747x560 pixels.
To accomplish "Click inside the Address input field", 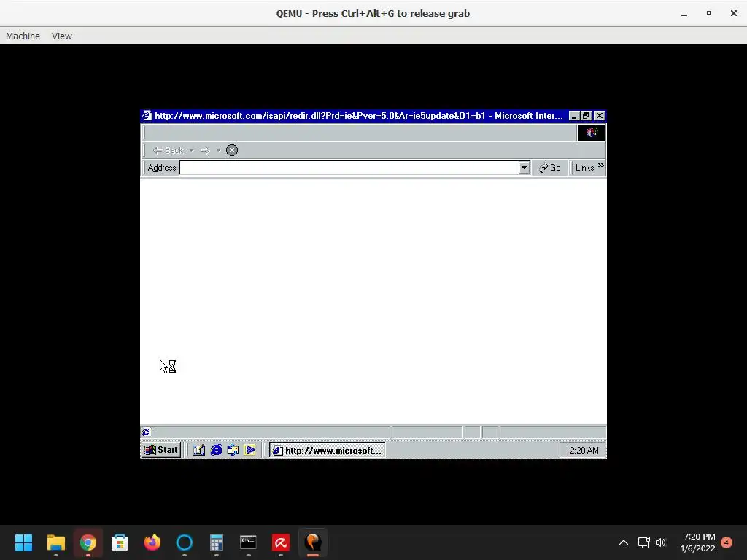I will (349, 168).
